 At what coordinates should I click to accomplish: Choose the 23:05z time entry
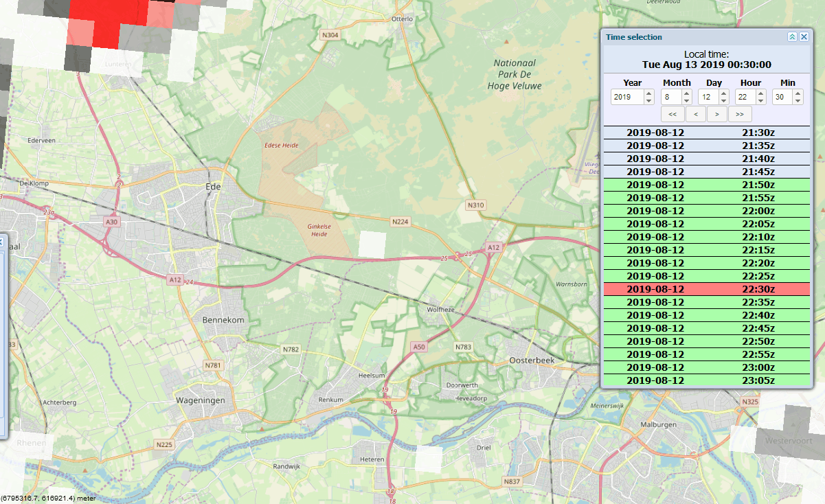[x=706, y=380]
